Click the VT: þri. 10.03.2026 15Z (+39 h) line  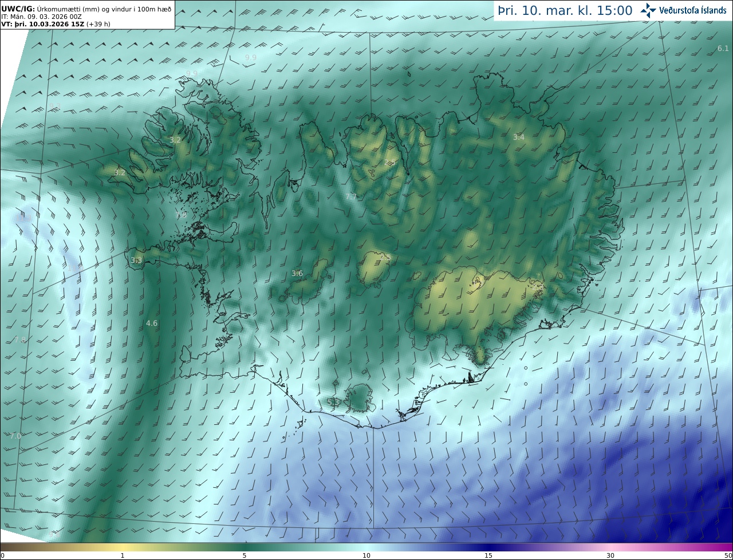coord(56,24)
